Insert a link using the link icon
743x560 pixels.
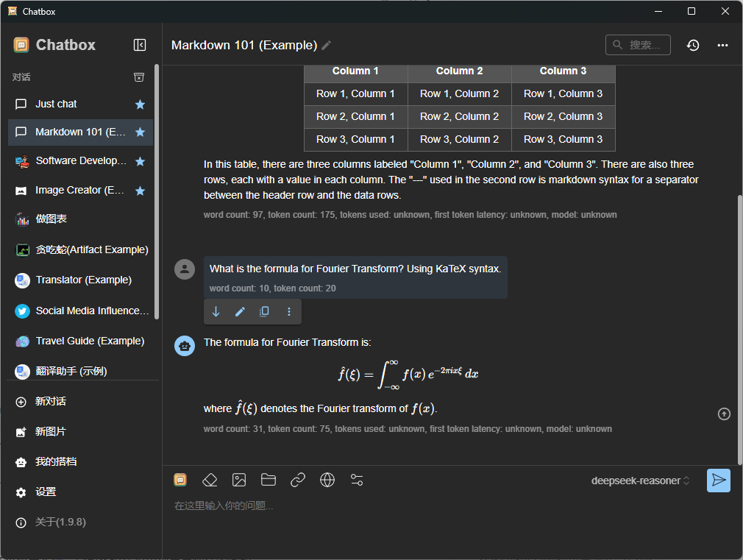point(297,479)
